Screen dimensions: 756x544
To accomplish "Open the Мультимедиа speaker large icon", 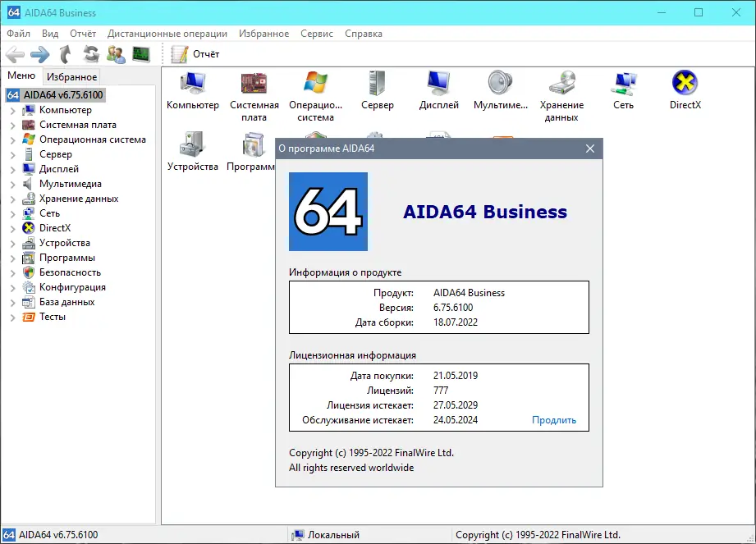I will (501, 90).
